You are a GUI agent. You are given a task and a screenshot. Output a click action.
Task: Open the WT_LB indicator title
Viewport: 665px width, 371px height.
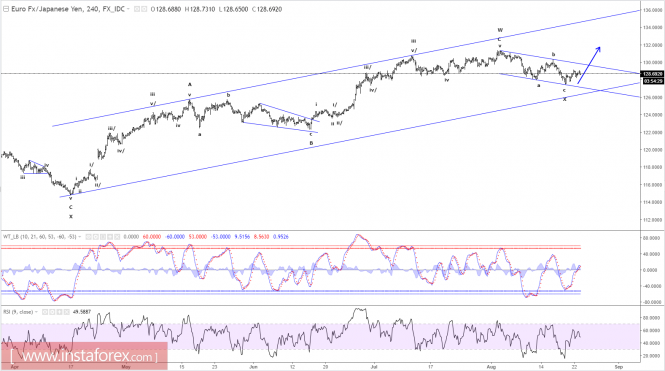[39, 237]
